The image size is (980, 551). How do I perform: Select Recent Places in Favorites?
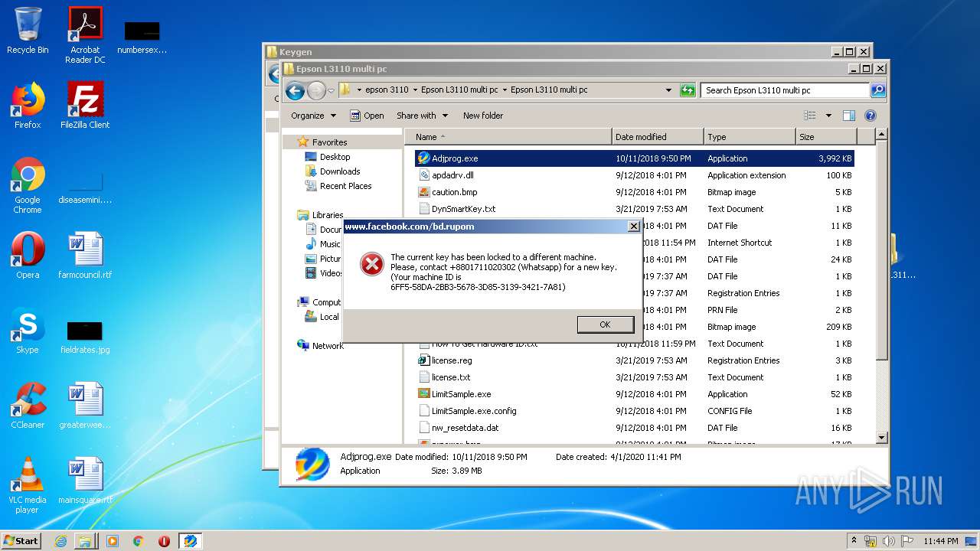click(x=345, y=186)
